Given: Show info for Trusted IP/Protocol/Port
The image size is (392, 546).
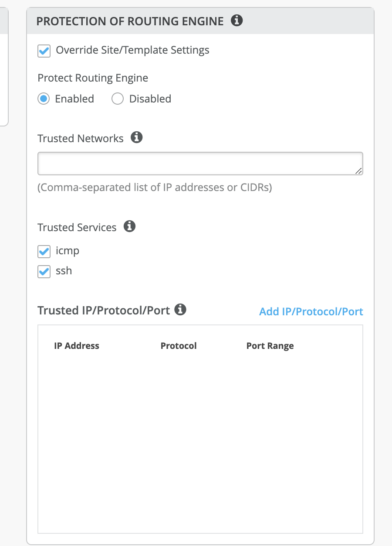Looking at the screenshot, I should [x=180, y=310].
